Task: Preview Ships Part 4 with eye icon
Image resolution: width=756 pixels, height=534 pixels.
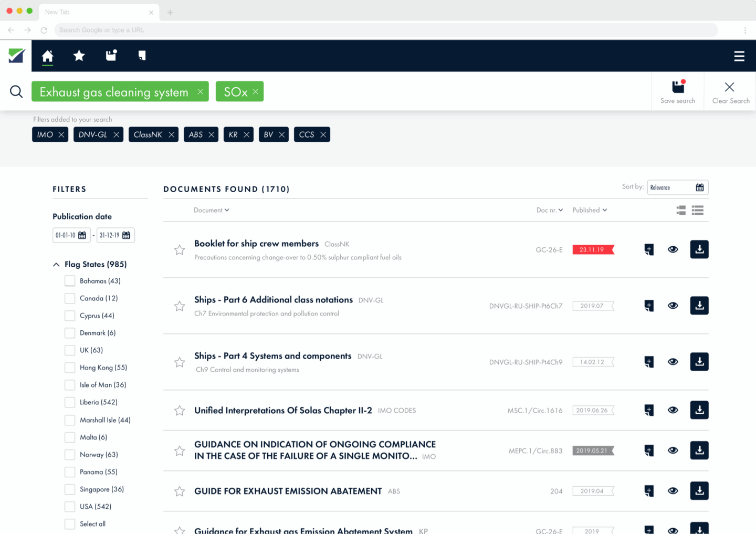Action: 673,362
